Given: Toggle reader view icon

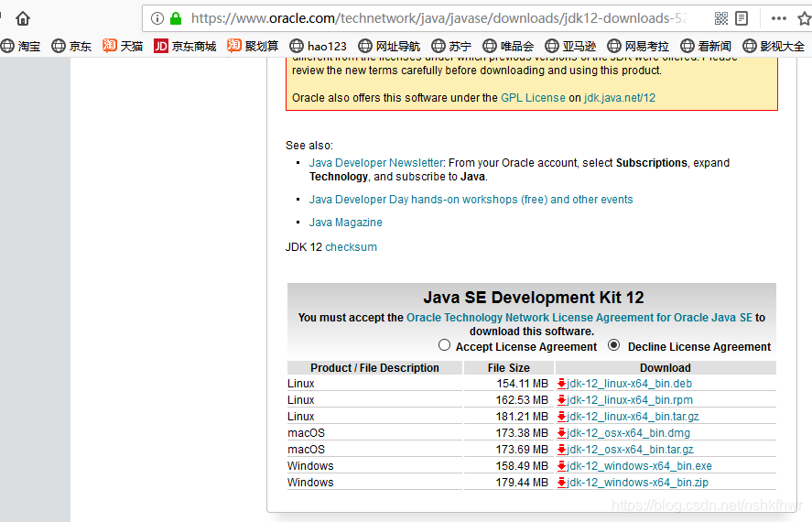Looking at the screenshot, I should (742, 18).
